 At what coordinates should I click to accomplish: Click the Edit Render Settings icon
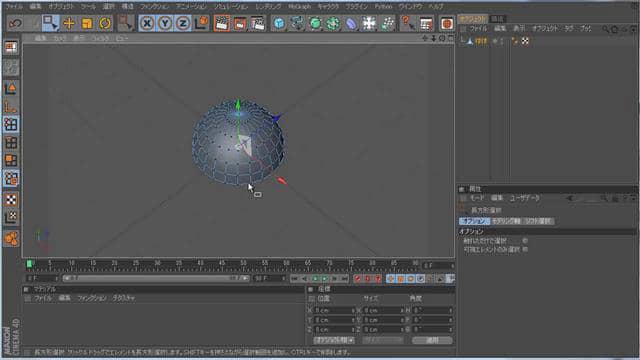click(258, 23)
